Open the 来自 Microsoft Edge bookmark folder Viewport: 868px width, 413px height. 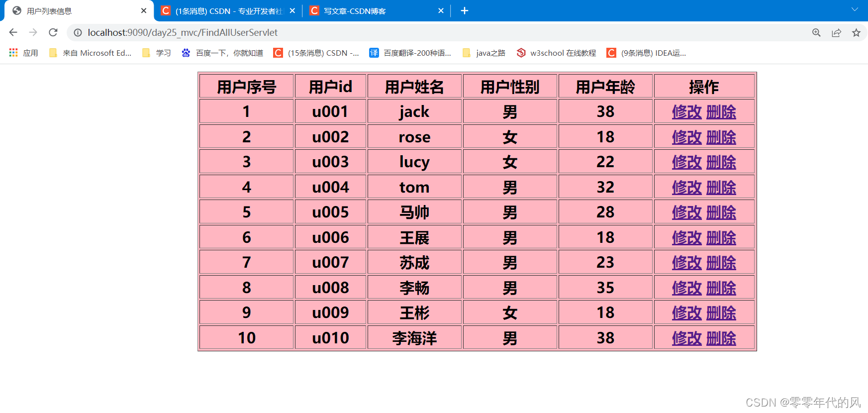90,53
